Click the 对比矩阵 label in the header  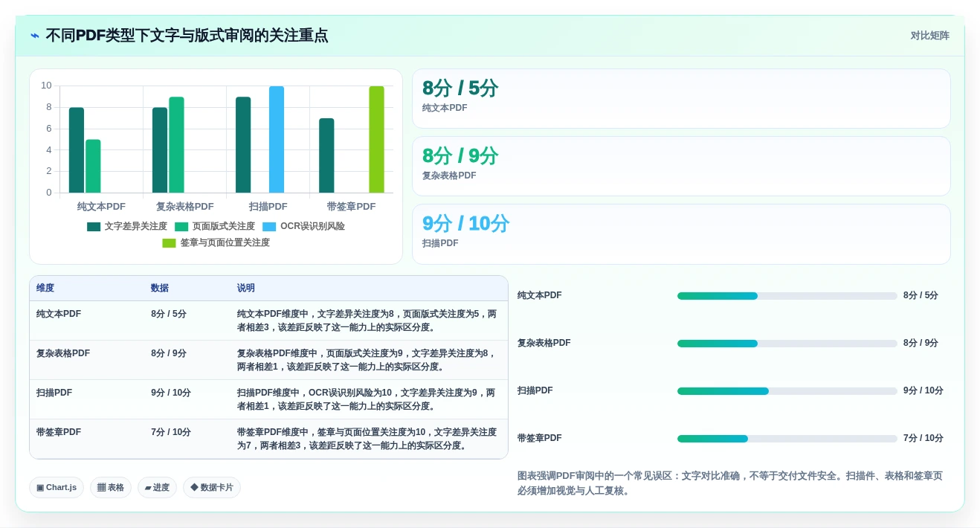929,36
